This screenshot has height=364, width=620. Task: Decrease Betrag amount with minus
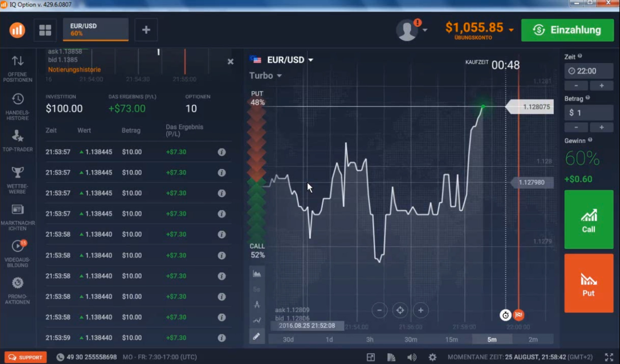click(x=576, y=127)
